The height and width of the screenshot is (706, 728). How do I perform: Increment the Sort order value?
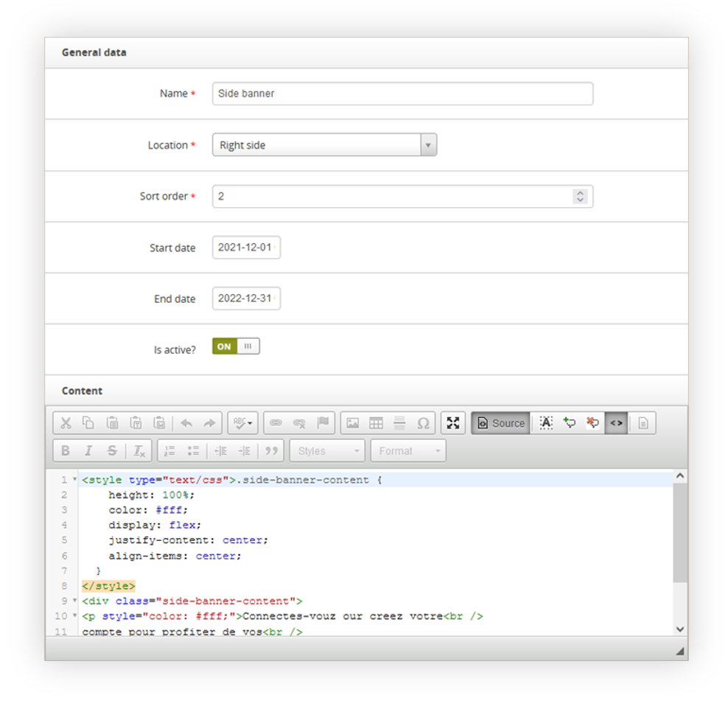coord(581,193)
